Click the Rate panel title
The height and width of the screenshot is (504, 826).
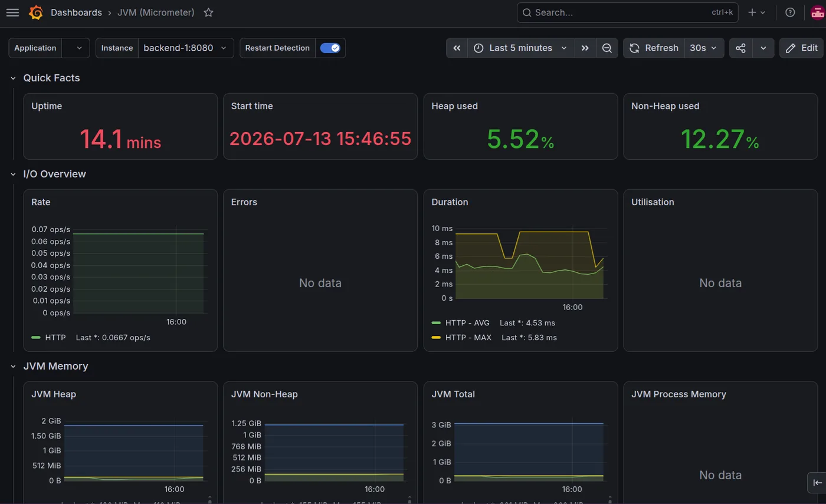coord(41,202)
